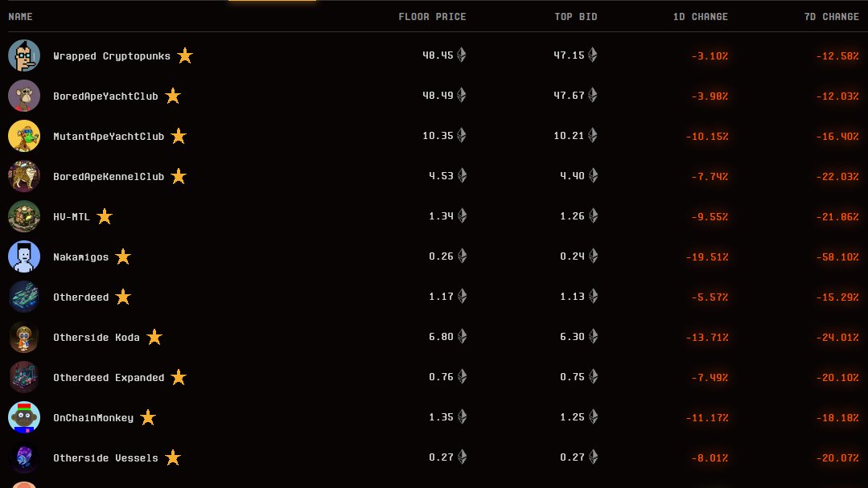Toggle the Otherside Koda star
This screenshot has width=868, height=488.
pos(154,337)
